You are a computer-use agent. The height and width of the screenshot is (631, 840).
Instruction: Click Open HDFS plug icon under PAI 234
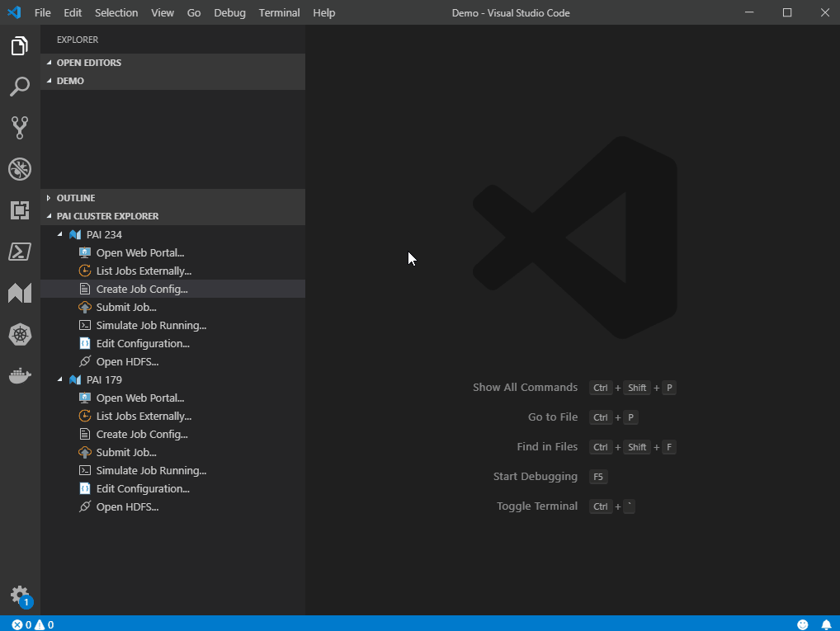(85, 361)
